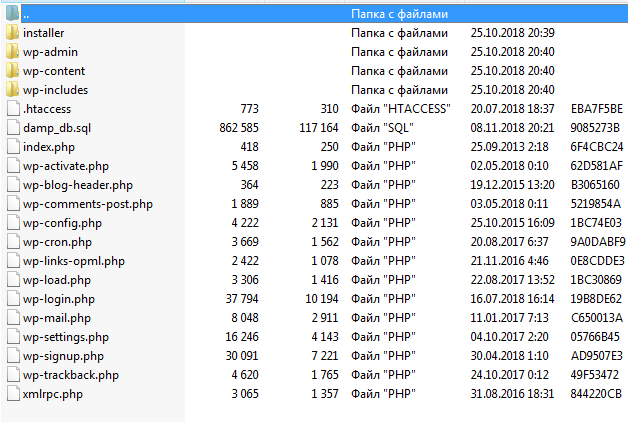Select the damp_db.sql file name
The width and height of the screenshot is (628, 422).
(x=57, y=128)
